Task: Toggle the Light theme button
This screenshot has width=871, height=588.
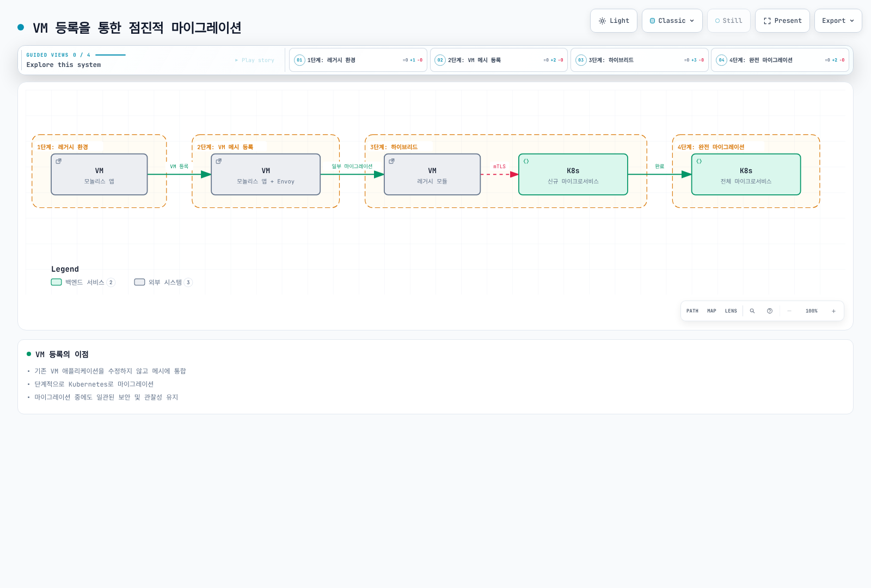Action: 614,21
